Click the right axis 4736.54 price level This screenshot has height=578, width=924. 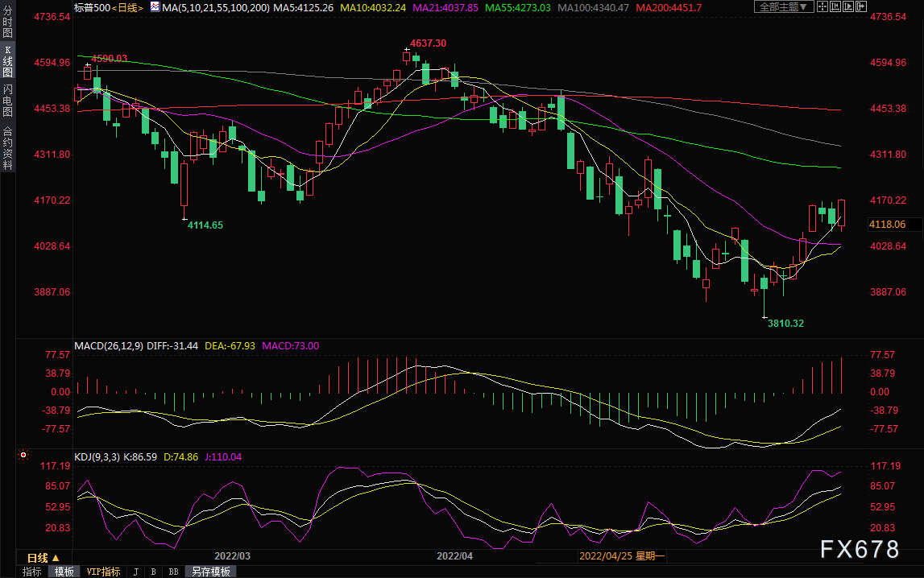(x=888, y=17)
